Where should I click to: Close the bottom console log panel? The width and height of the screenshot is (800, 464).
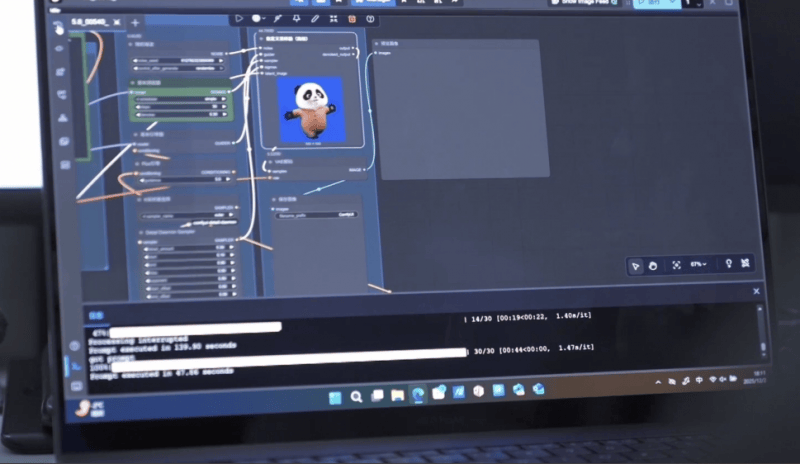pos(756,291)
